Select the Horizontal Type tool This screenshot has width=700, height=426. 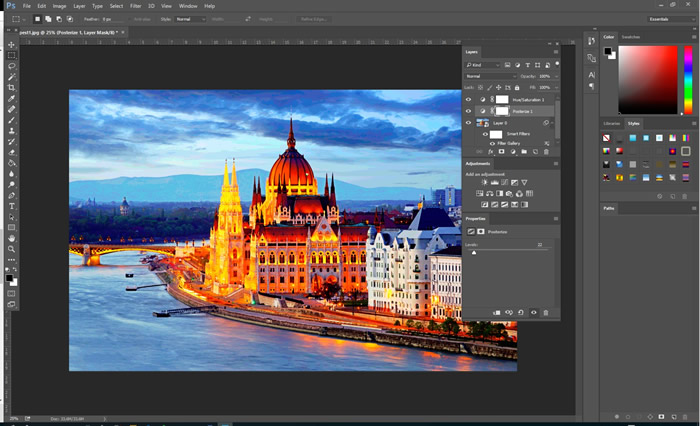pyautogui.click(x=12, y=206)
